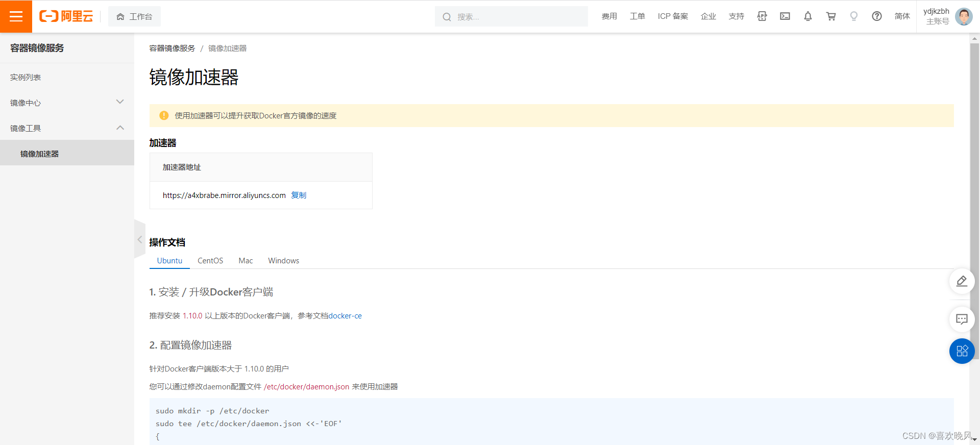Open the ydjkzbh account avatar
Image resolution: width=980 pixels, height=445 pixels.
click(x=964, y=16)
